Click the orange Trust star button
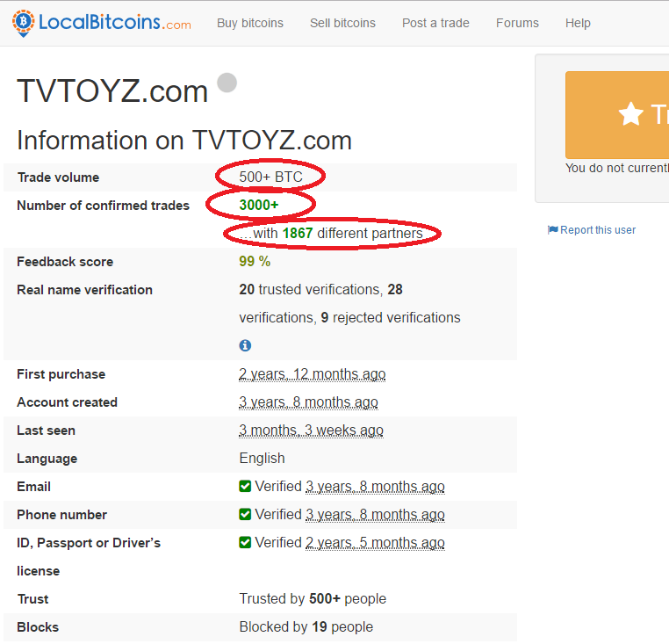This screenshot has height=644, width=669. (617, 115)
